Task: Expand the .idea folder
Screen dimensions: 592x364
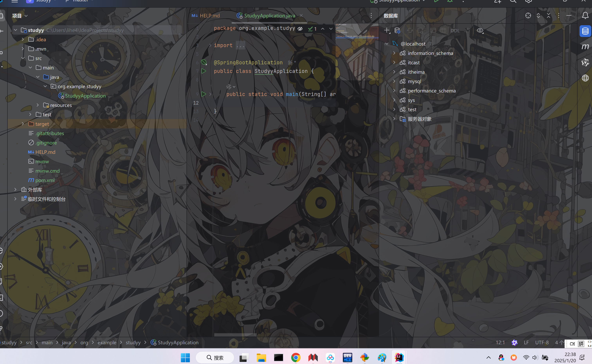Action: pos(23,39)
